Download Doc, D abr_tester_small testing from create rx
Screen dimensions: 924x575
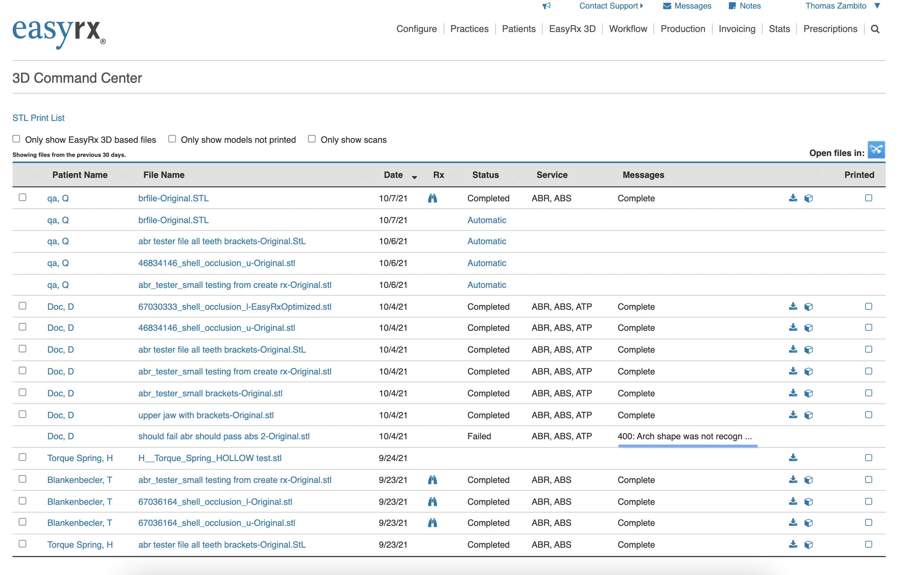793,371
